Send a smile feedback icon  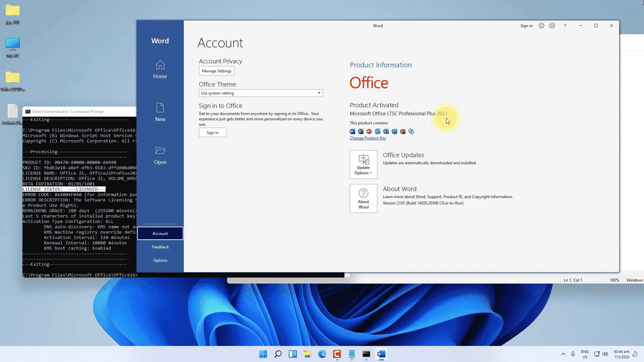pyautogui.click(x=541, y=25)
